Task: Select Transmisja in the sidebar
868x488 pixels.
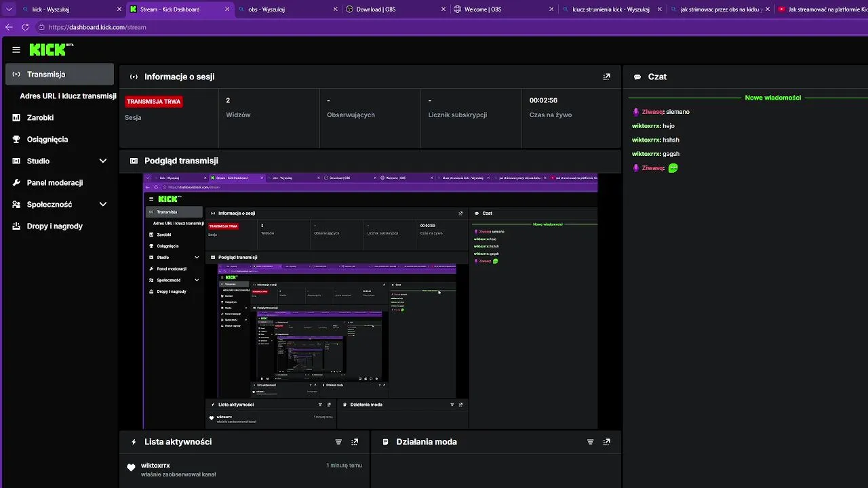Action: pos(60,74)
